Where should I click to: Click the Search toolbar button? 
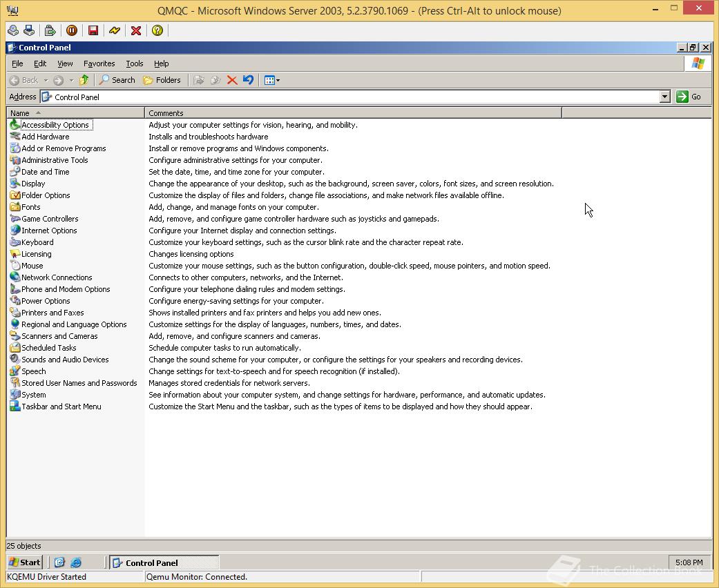pos(117,80)
